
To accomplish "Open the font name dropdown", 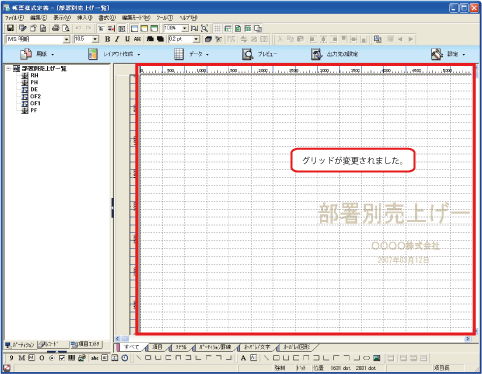I will tap(67, 39).
